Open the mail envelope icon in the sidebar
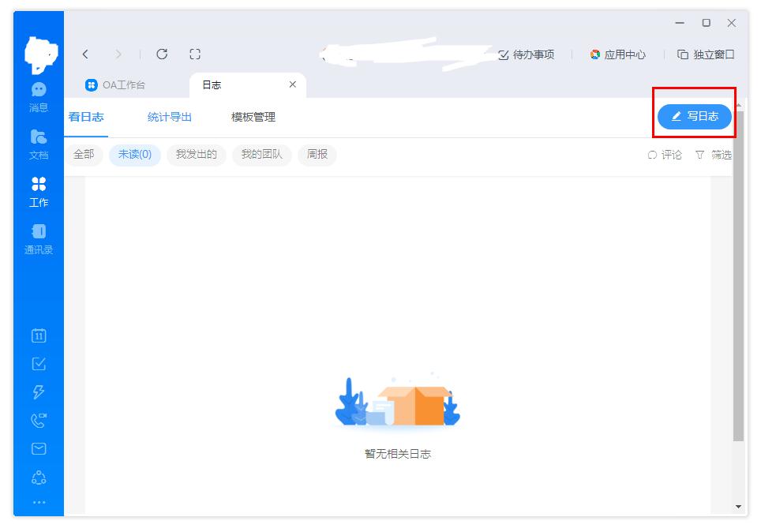The image size is (761, 532). 38,448
